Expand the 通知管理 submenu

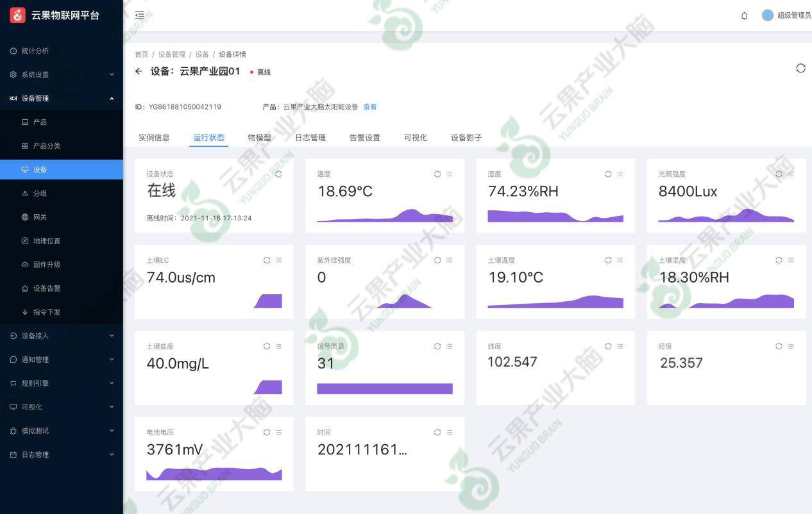[61, 360]
